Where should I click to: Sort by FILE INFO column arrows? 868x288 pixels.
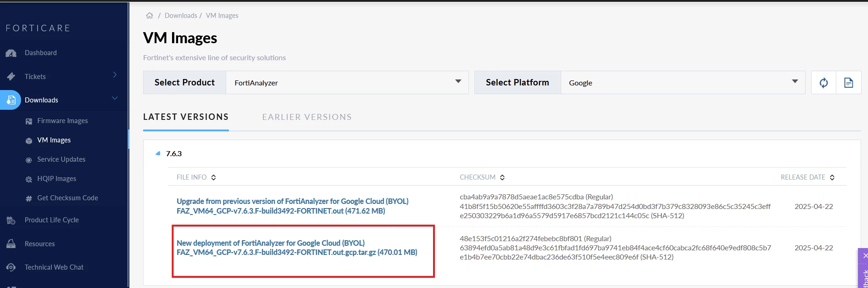click(213, 177)
